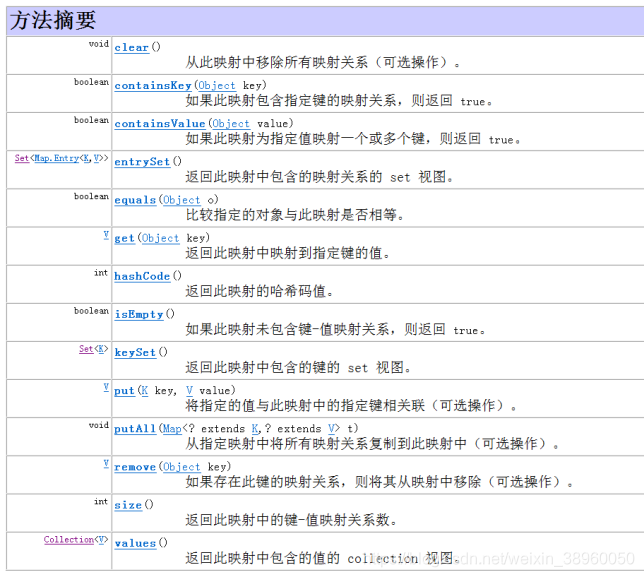
Task: Click the Object type link in remove
Action: (182, 467)
